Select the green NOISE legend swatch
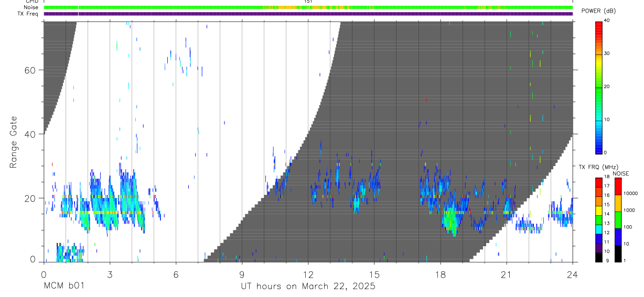This screenshot has height=297, width=644. click(618, 220)
